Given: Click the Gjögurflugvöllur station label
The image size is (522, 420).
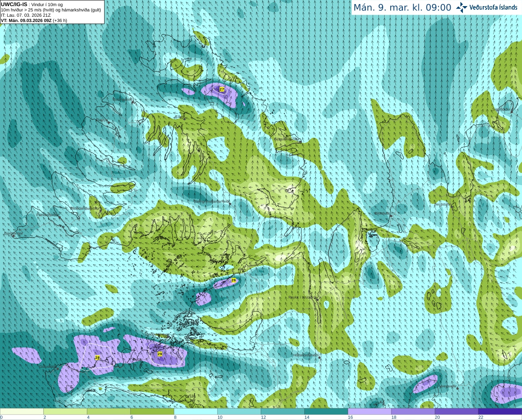Looking at the screenshot, I should pyautogui.click(x=287, y=139).
